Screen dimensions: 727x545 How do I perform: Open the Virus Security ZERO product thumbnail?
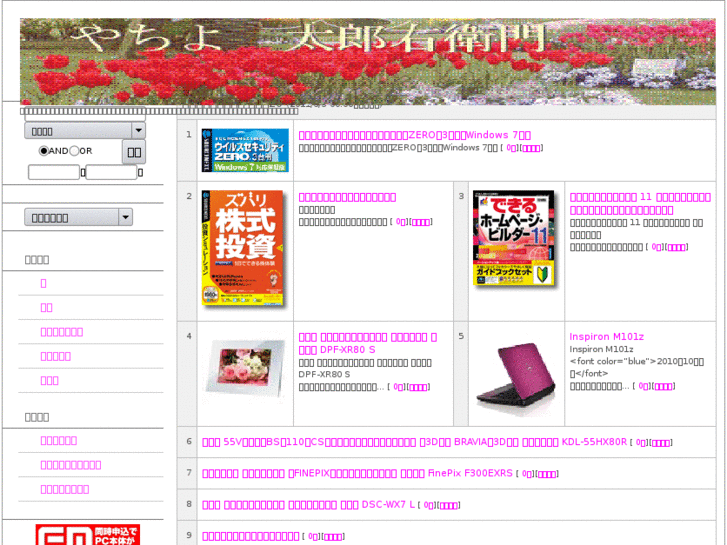tap(245, 150)
